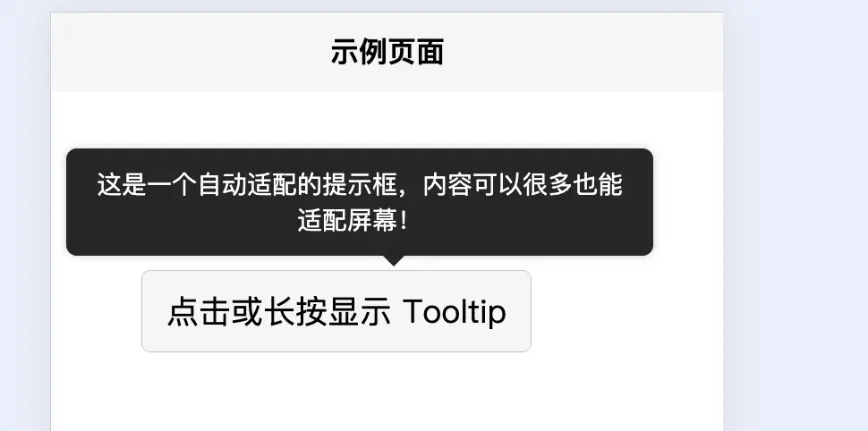The image size is (868, 431).
Task: Click the 点击或长按显示 text on the button
Action: [x=279, y=311]
